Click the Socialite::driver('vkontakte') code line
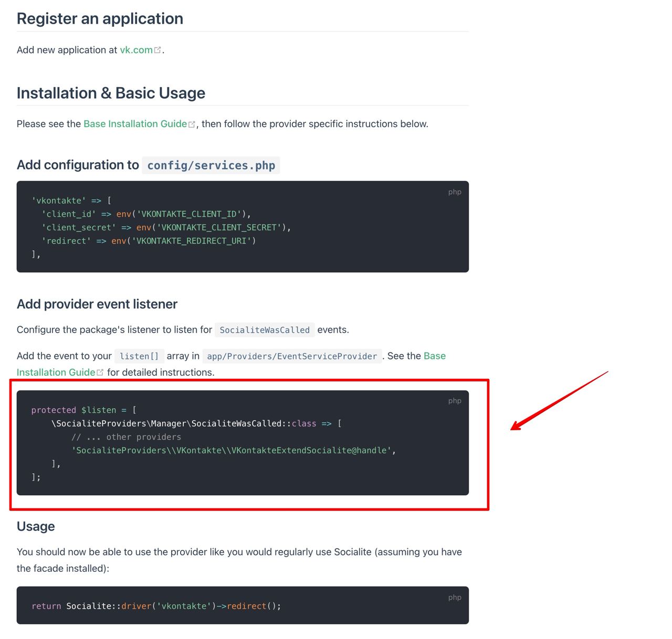 pyautogui.click(x=156, y=606)
